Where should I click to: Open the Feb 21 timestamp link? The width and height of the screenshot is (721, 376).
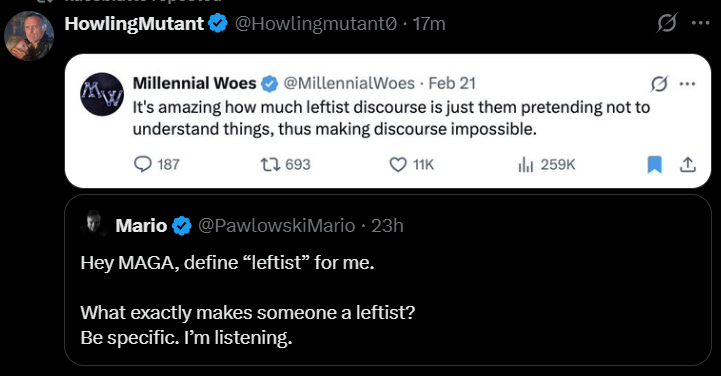[x=452, y=83]
